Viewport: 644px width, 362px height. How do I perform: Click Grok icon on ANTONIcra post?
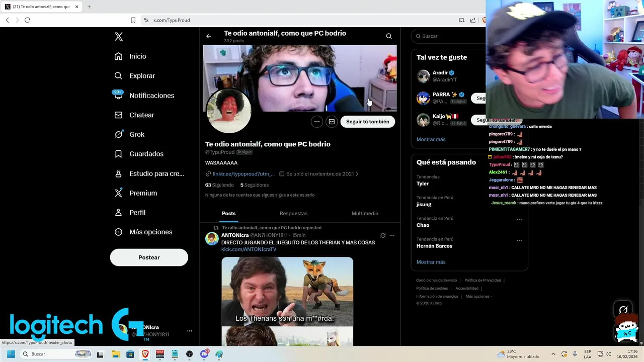click(x=383, y=235)
